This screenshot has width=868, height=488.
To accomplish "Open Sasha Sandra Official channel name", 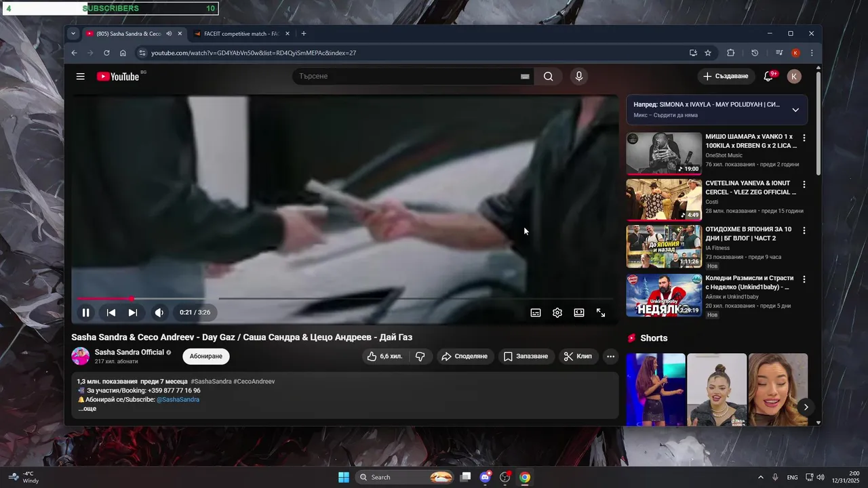I will coord(130,352).
